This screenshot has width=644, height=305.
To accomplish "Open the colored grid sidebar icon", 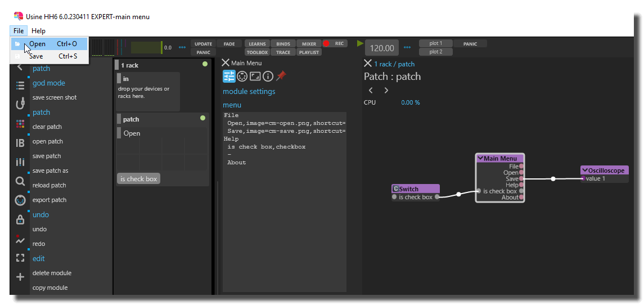I will click(20, 124).
